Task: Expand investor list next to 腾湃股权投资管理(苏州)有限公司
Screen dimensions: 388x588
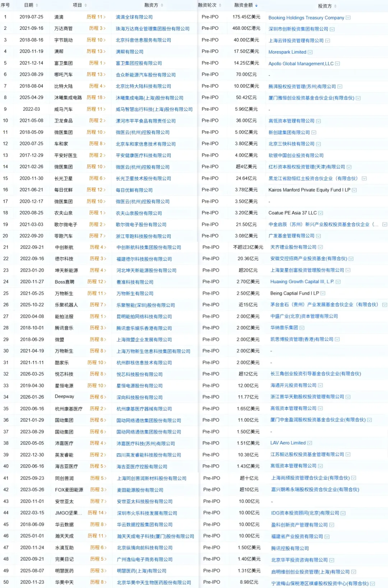Action: click(340, 87)
